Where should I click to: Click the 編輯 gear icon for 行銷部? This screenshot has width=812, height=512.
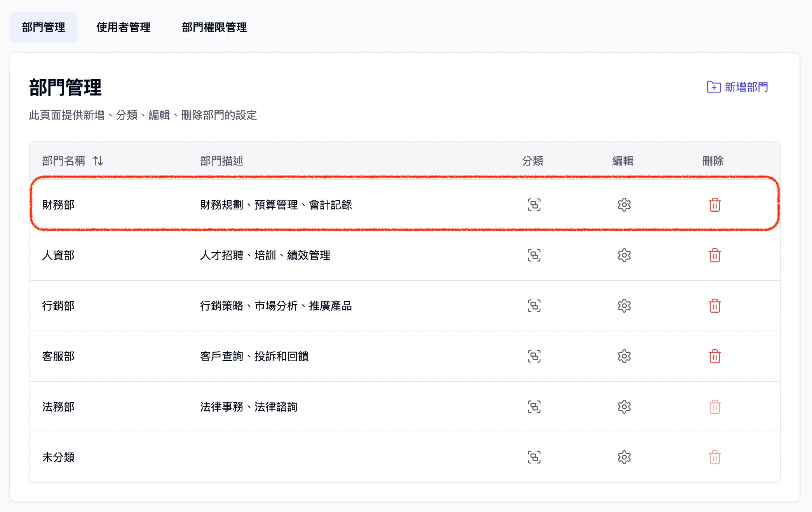[624, 306]
